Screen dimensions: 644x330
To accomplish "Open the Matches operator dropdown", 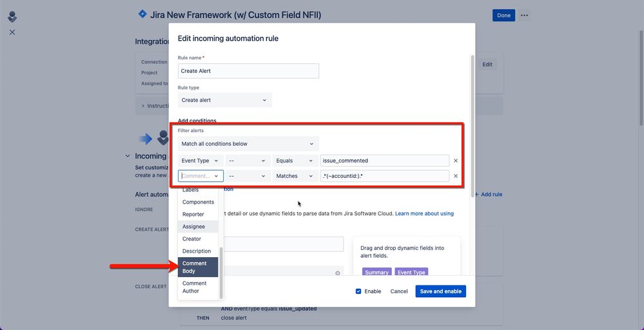I will point(295,176).
